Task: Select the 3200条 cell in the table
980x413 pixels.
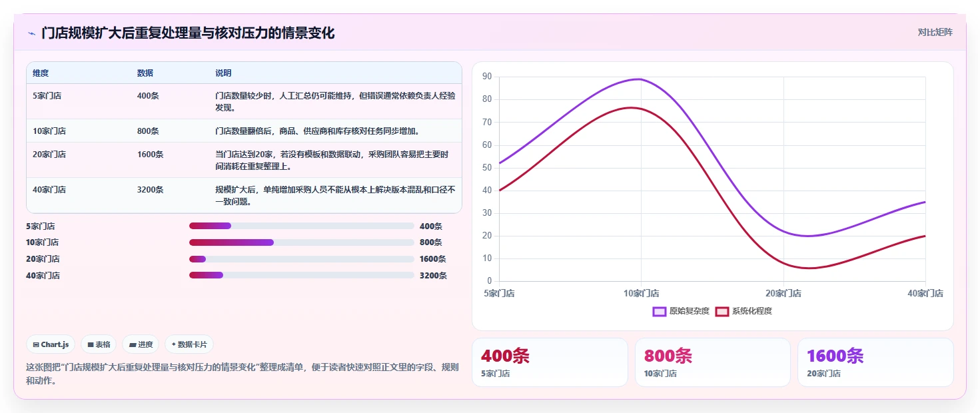Action: coord(151,190)
